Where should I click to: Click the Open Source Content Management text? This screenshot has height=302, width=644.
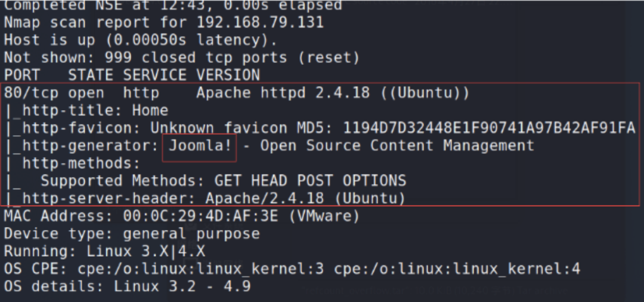[398, 146]
